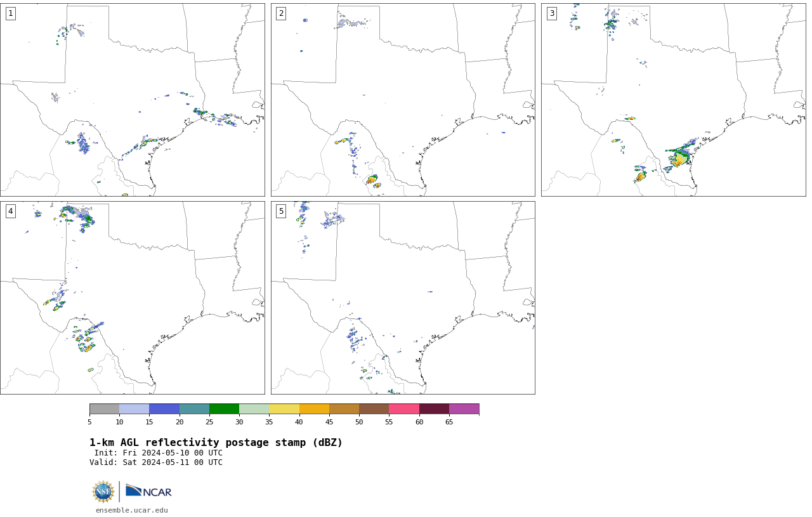The width and height of the screenshot is (812, 517).
Task: Click the colorbar tick label '20'
Action: coord(180,422)
